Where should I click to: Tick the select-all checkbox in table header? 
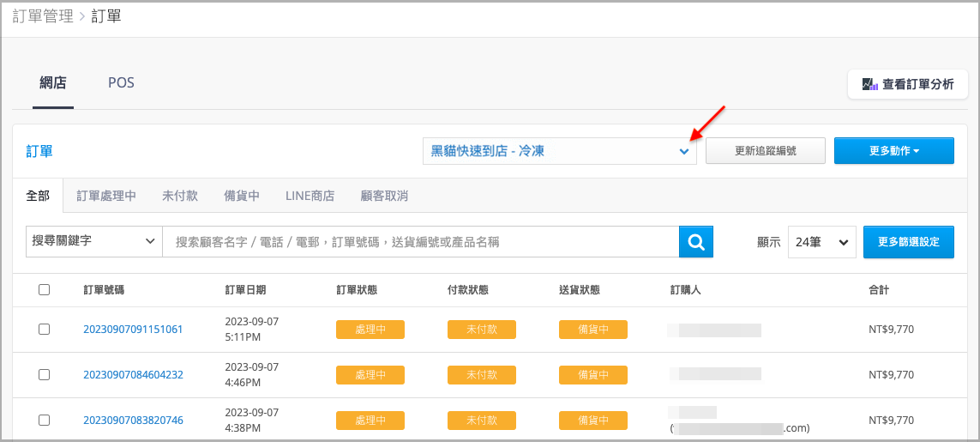click(44, 290)
